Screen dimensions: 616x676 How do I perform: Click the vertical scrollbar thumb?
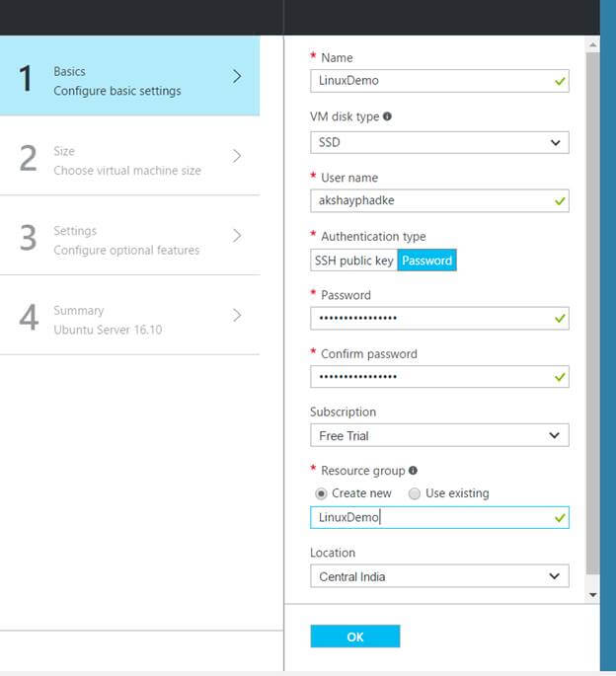(592, 296)
